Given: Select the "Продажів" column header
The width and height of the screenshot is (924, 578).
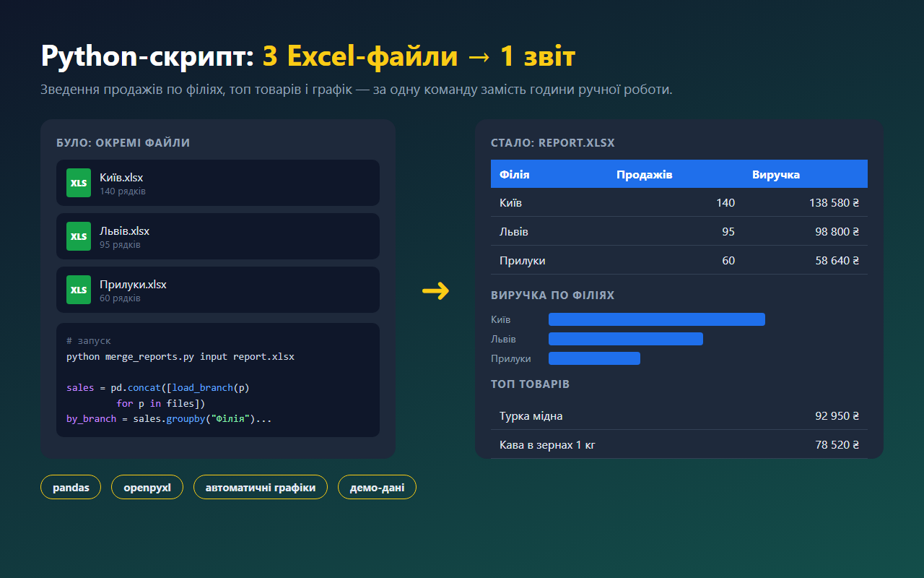Looking at the screenshot, I should 645,175.
